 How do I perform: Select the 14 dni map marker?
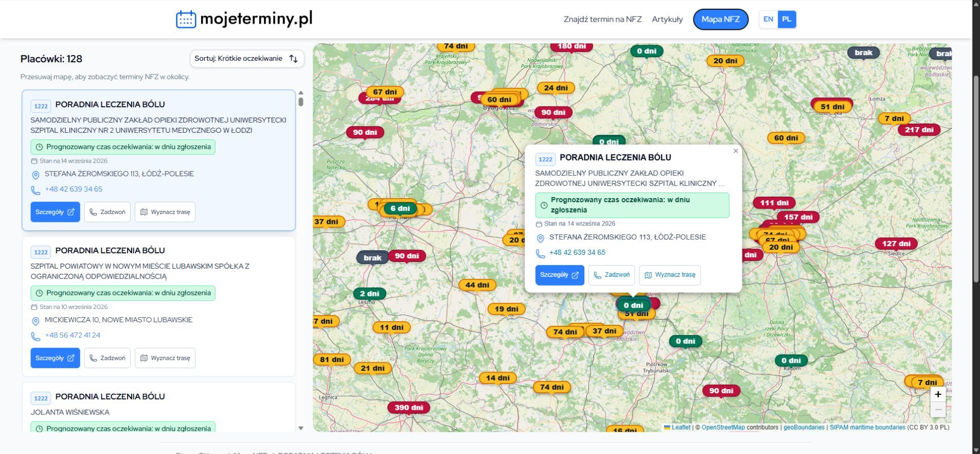click(498, 378)
